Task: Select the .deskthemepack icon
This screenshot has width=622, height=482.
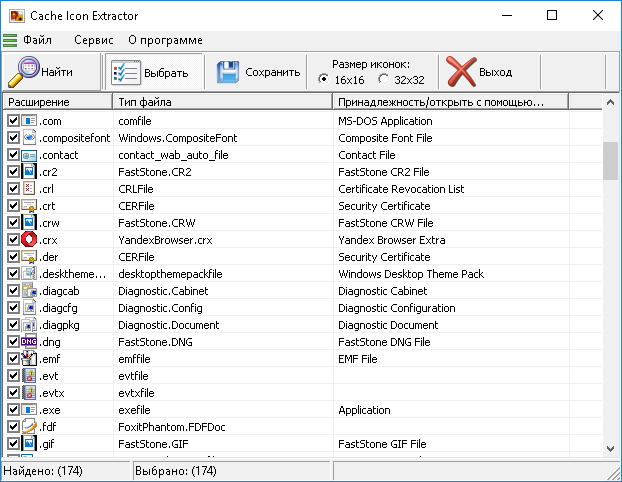Action: [29, 274]
